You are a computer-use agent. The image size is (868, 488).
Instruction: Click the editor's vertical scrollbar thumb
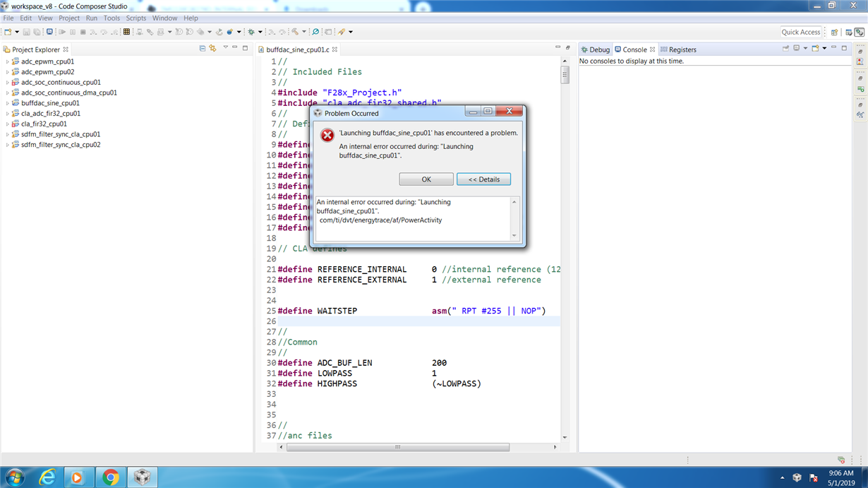click(x=565, y=75)
